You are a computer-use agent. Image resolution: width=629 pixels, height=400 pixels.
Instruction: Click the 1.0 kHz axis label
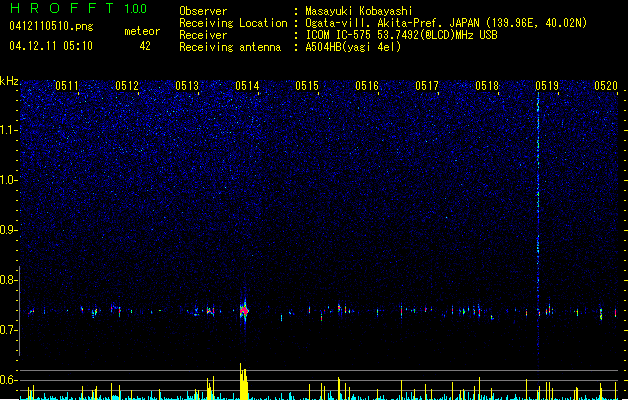(9, 180)
